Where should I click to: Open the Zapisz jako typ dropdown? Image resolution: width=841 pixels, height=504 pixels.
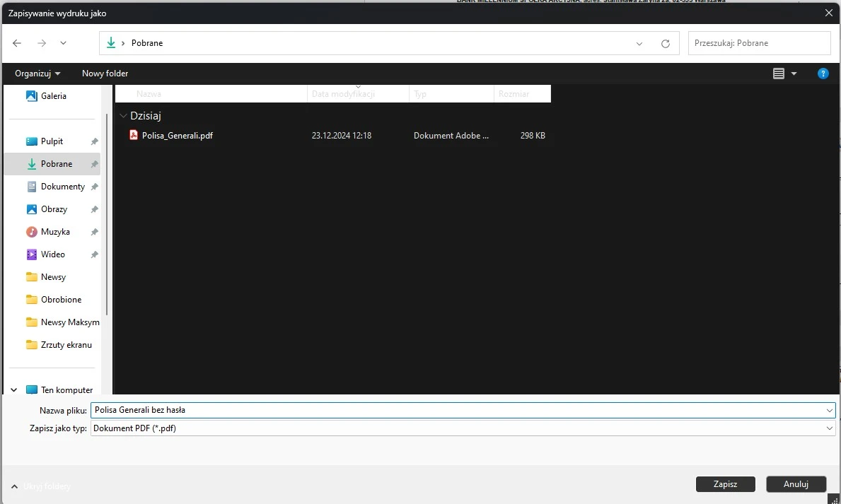(x=830, y=428)
